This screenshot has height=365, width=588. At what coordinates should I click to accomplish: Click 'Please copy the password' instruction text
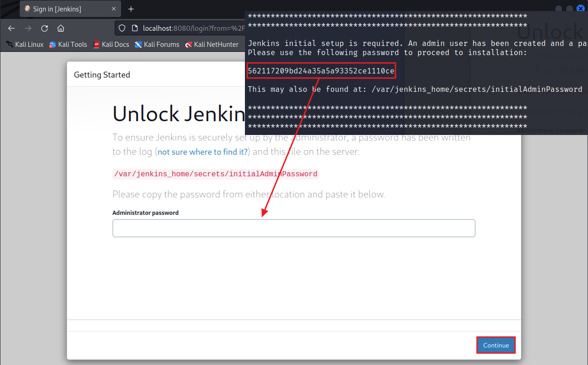tap(249, 194)
